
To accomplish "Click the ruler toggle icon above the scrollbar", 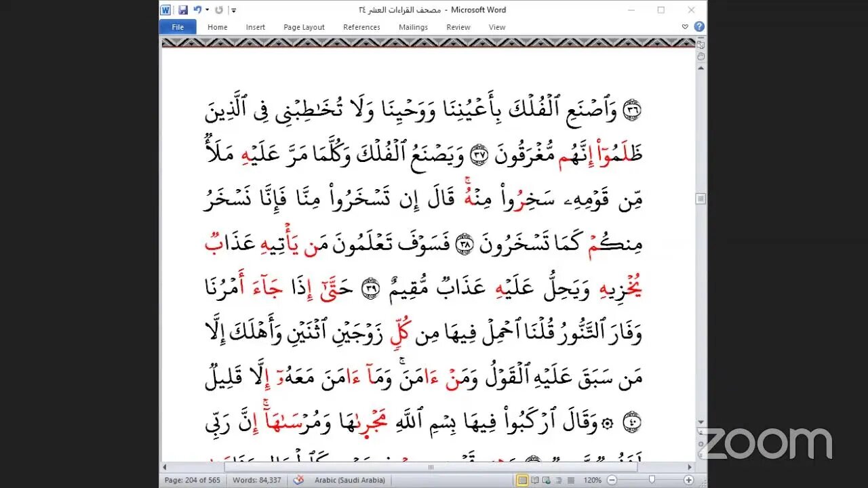I will point(701,43).
